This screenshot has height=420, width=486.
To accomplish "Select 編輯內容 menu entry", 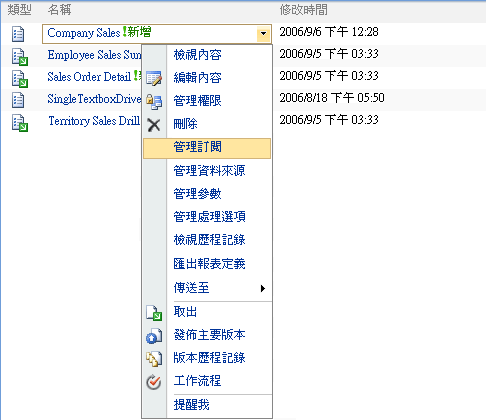I will [207, 78].
